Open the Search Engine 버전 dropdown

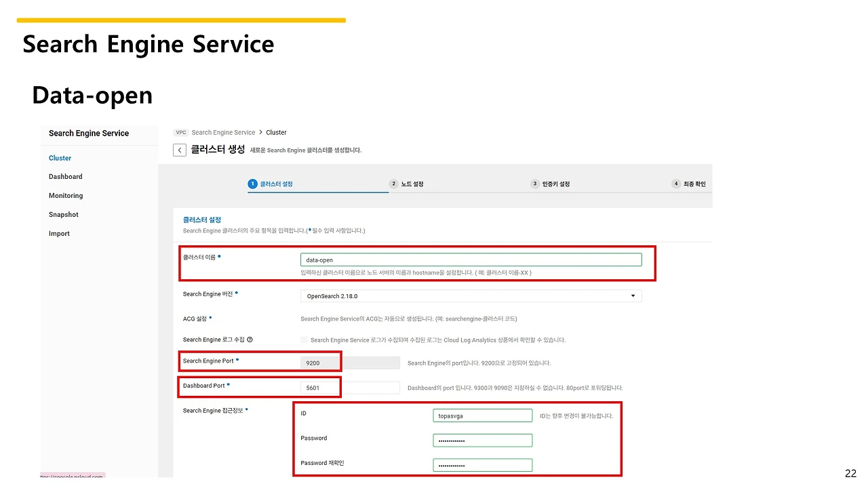(471, 296)
